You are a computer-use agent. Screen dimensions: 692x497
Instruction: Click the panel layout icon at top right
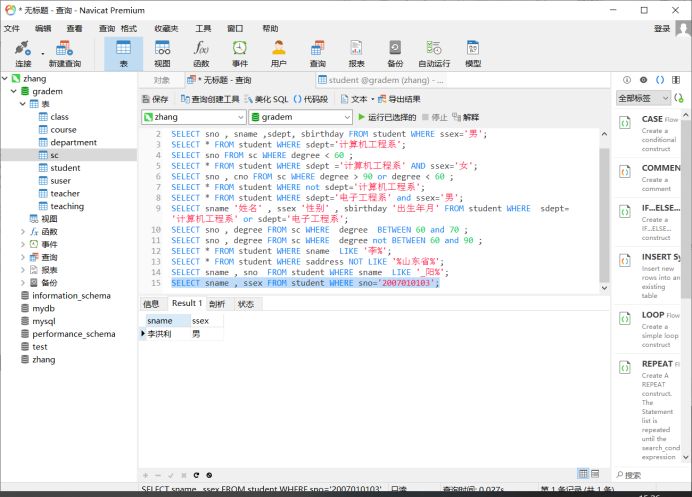[676, 80]
